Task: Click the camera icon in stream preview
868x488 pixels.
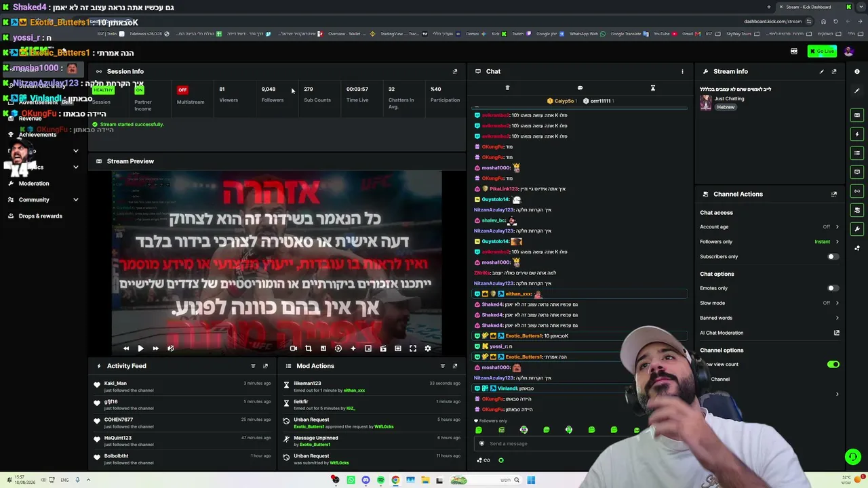Action: pyautogui.click(x=294, y=348)
